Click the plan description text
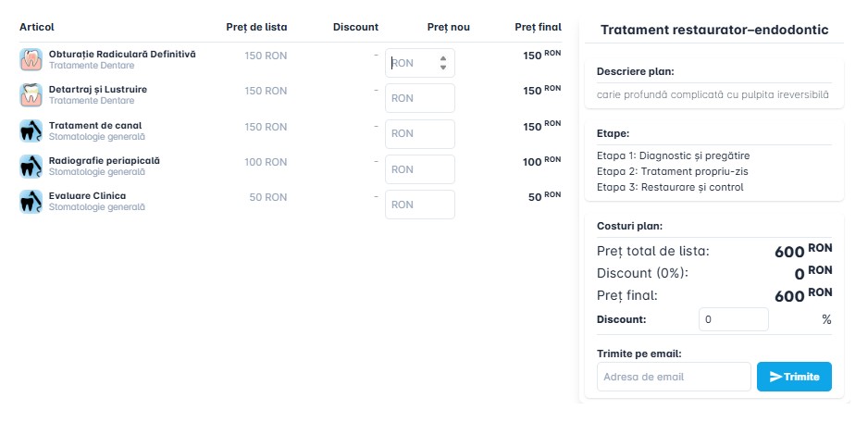The image size is (868, 422). pyautogui.click(x=713, y=93)
